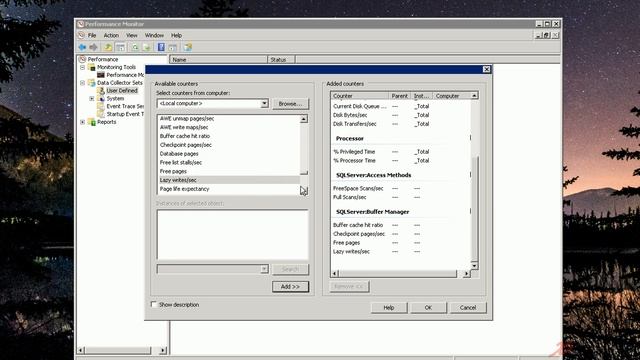Expand the System tree node
The width and height of the screenshot is (640, 360).
pos(92,98)
